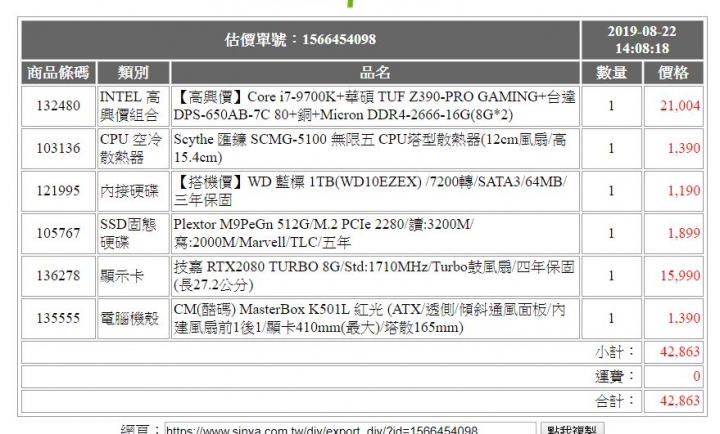Click the 運費： label

(615, 376)
